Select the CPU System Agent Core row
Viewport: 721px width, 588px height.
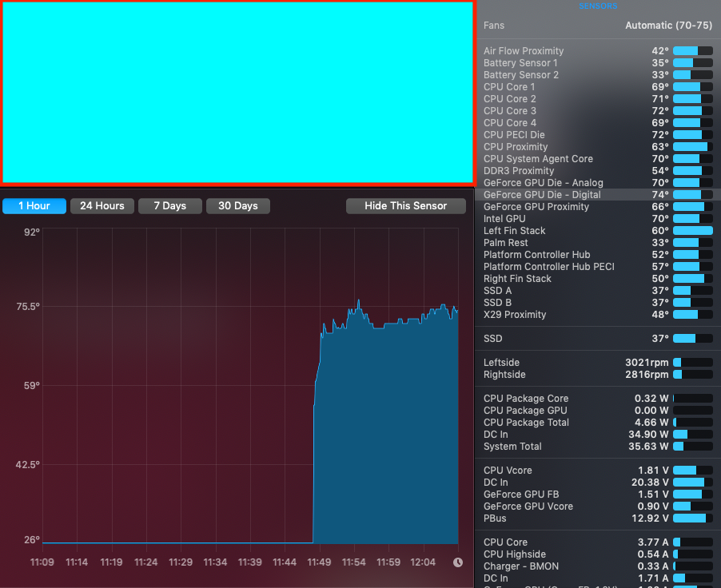(598, 159)
